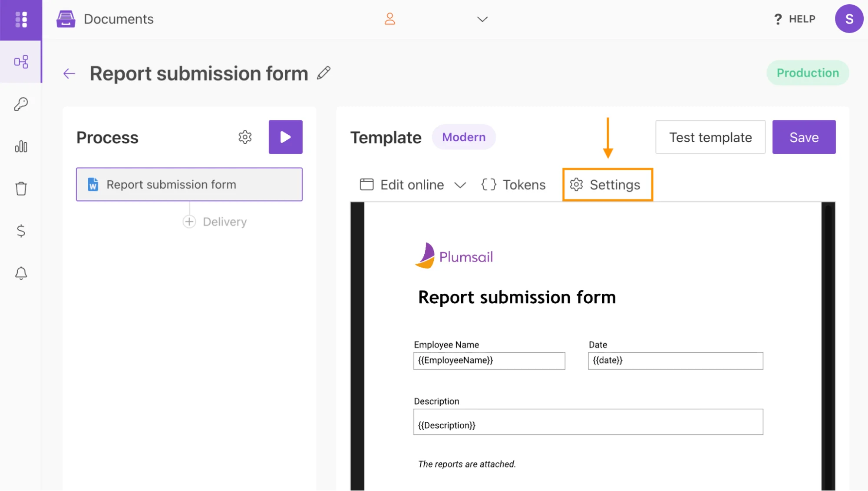The height and width of the screenshot is (491, 868).
Task: Click the Modern template type badge
Action: click(x=464, y=137)
